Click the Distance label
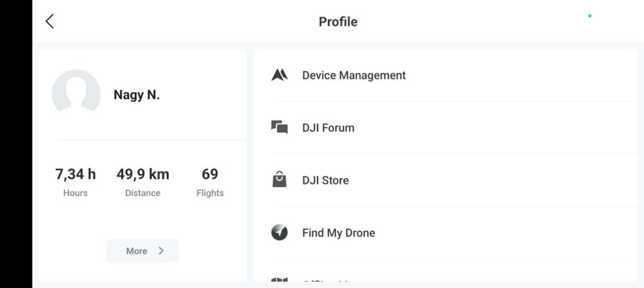Screen dimensions: 644x288 [x=142, y=193]
